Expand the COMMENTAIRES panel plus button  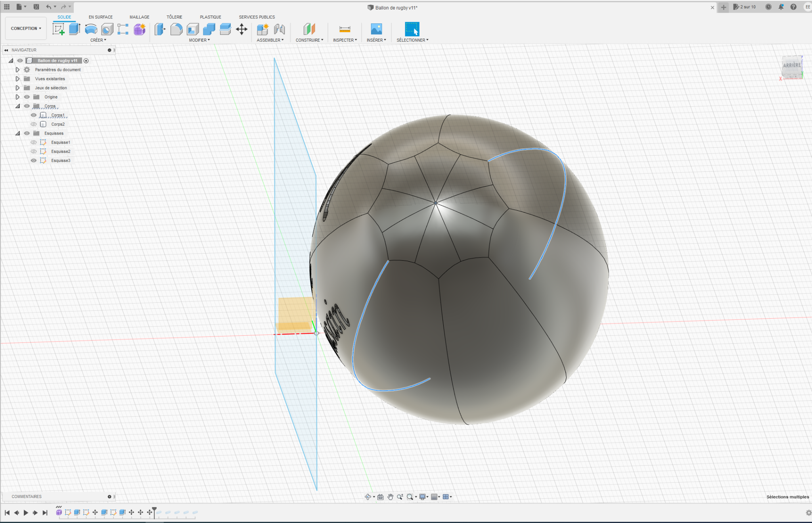[x=109, y=496]
